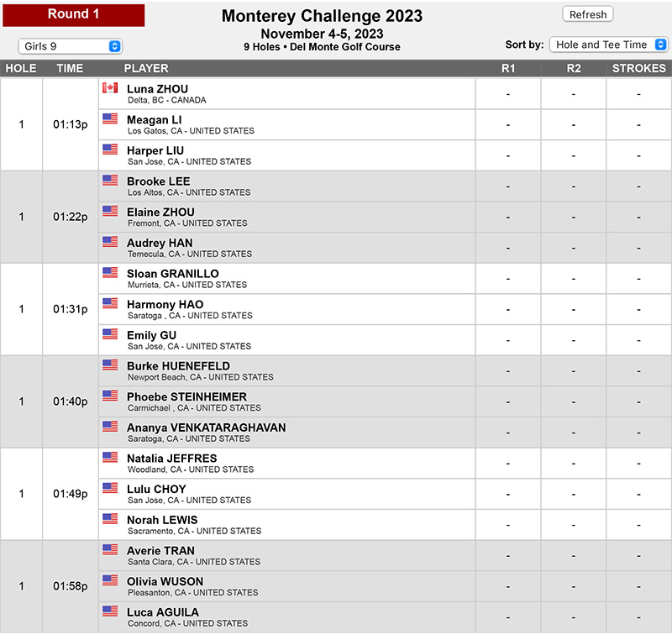Open player Ananya VENKATARAGHAVAN

tap(206, 428)
